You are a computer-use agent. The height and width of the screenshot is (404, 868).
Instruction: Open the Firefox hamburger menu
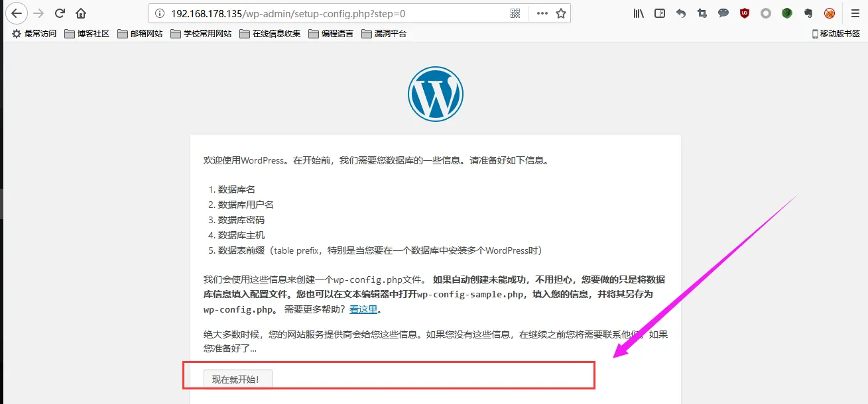click(855, 13)
